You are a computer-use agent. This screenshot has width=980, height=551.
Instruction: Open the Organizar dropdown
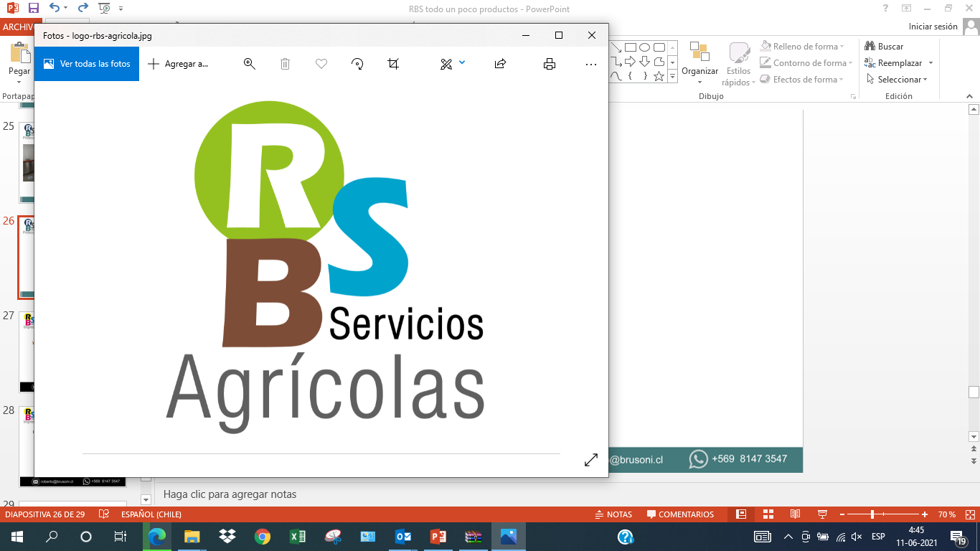point(700,62)
